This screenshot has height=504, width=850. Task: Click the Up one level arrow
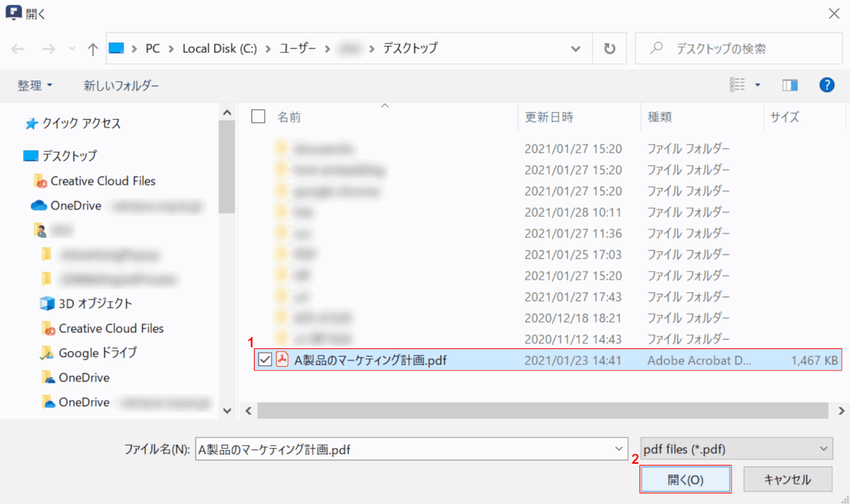coord(93,49)
